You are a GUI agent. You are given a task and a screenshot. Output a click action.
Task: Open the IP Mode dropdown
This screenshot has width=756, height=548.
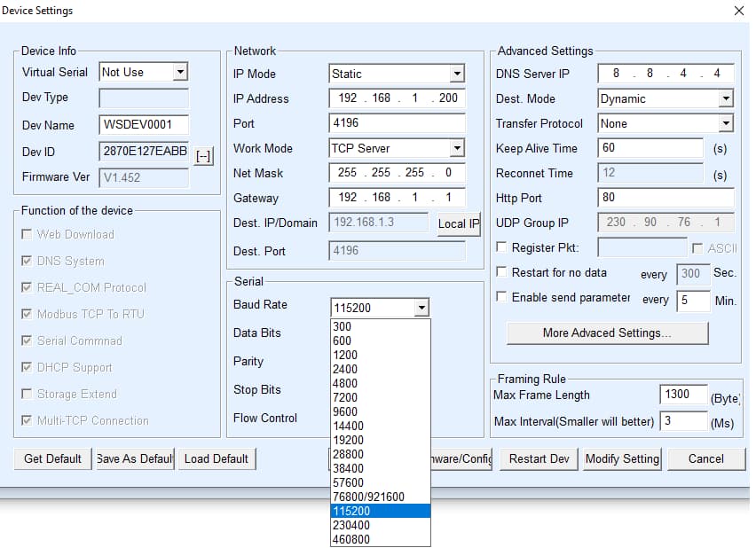pyautogui.click(x=456, y=74)
